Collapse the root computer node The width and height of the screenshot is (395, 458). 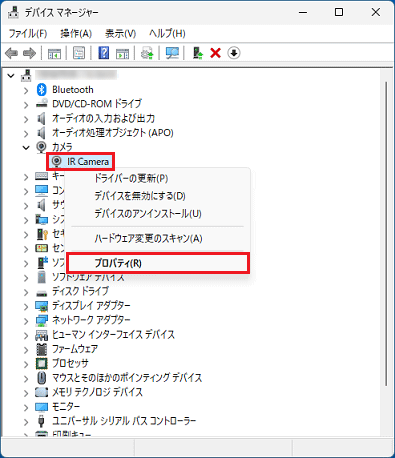11,76
